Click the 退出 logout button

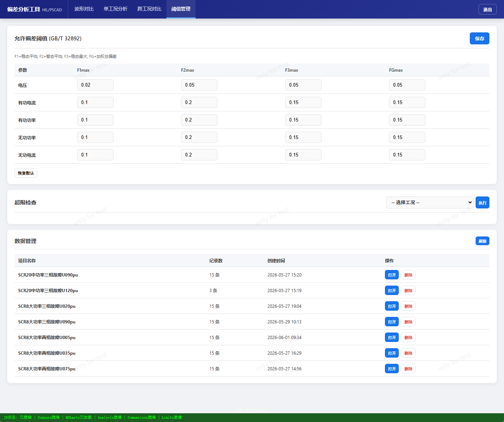(487, 9)
